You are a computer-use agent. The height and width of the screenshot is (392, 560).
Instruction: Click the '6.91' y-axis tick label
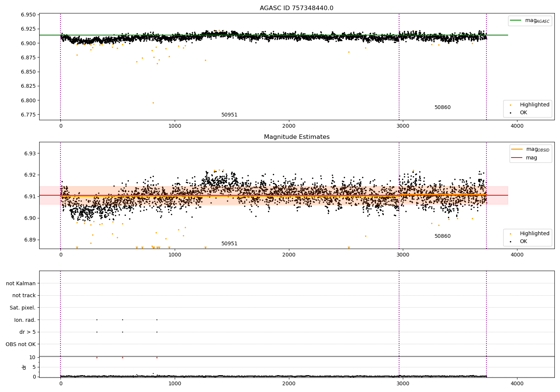click(x=30, y=196)
